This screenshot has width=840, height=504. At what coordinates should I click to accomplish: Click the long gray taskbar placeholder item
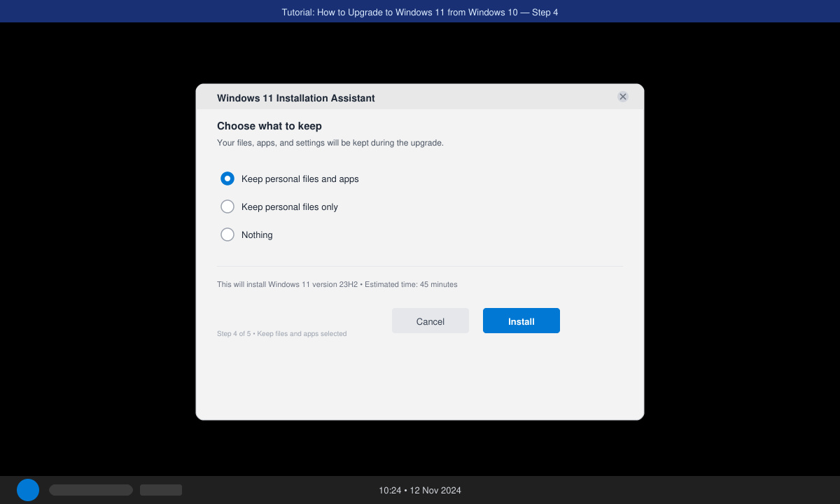pos(91,490)
